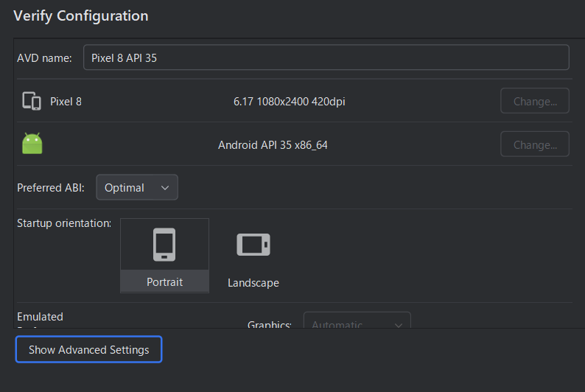Select the Landscape phone icon
Image resolution: width=585 pixels, height=392 pixels.
[x=253, y=245]
